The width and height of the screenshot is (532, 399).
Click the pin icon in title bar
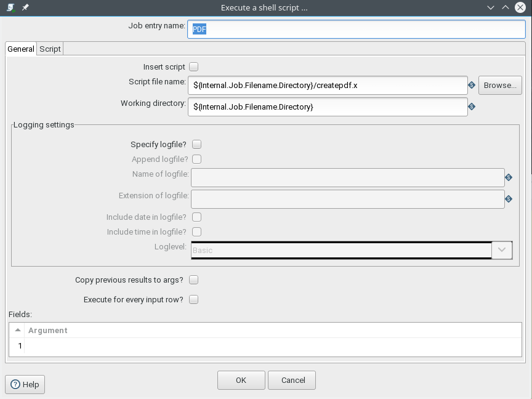(25, 7)
